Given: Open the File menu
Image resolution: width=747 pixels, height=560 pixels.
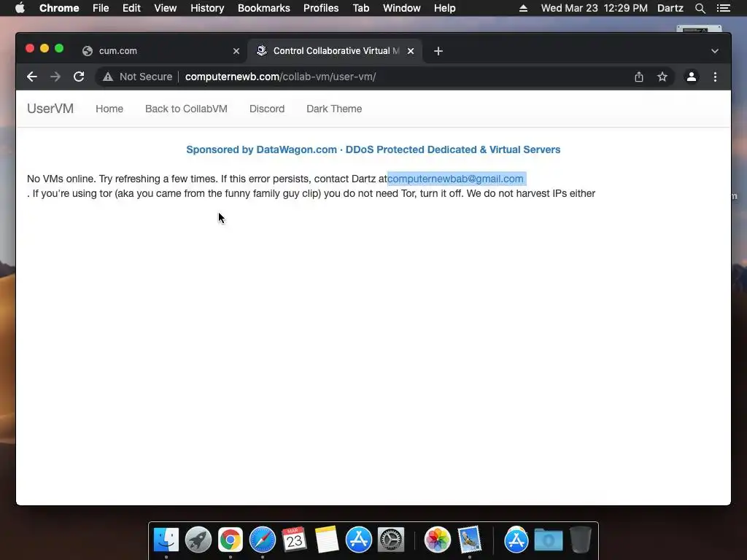Looking at the screenshot, I should coord(101,8).
